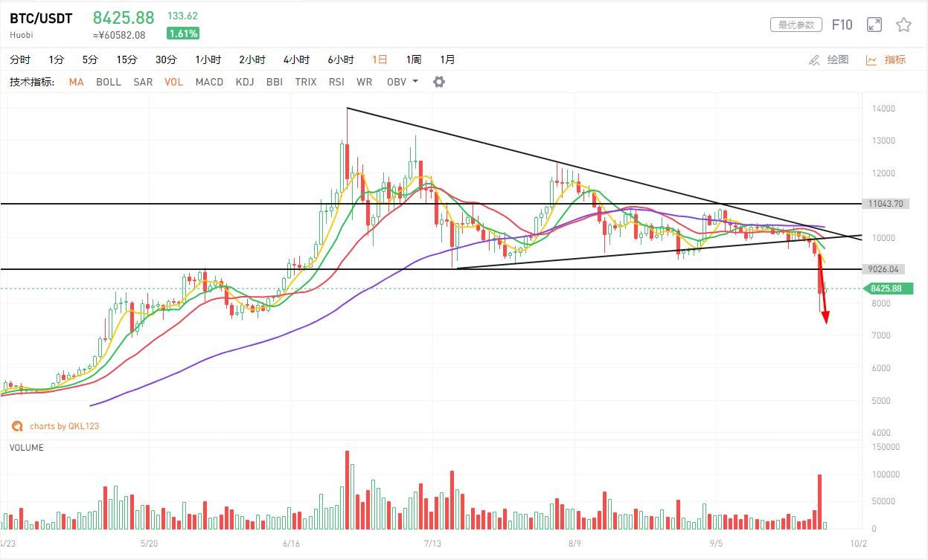Enable the BBI indicator

tap(275, 82)
